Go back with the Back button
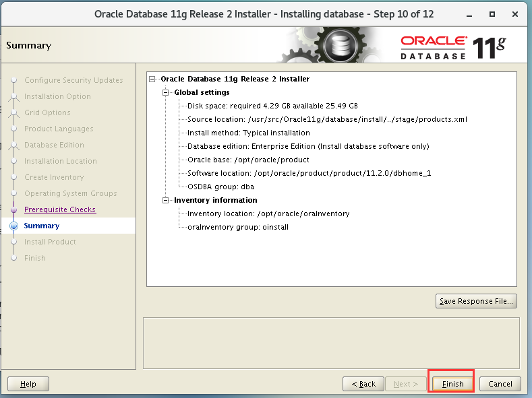532x398 pixels. 363,384
